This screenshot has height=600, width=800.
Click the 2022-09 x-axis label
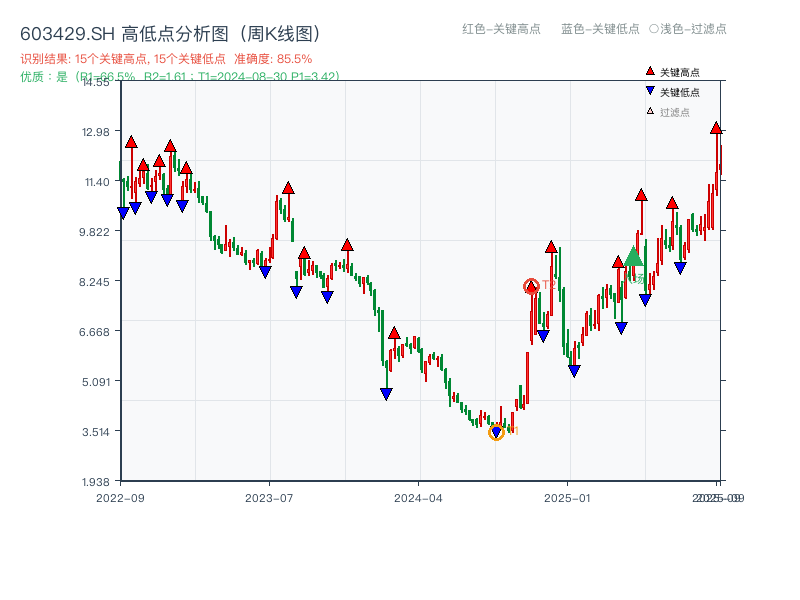120,498
